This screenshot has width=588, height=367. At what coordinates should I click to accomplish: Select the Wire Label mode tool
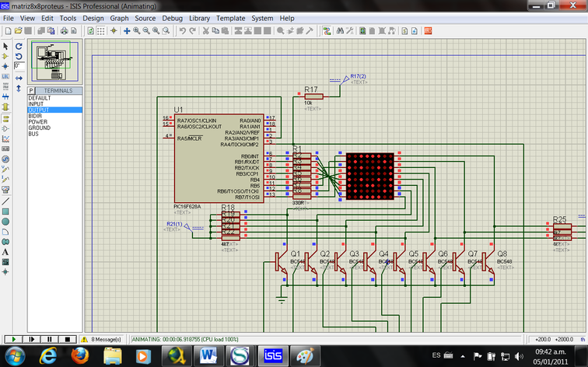(x=5, y=76)
